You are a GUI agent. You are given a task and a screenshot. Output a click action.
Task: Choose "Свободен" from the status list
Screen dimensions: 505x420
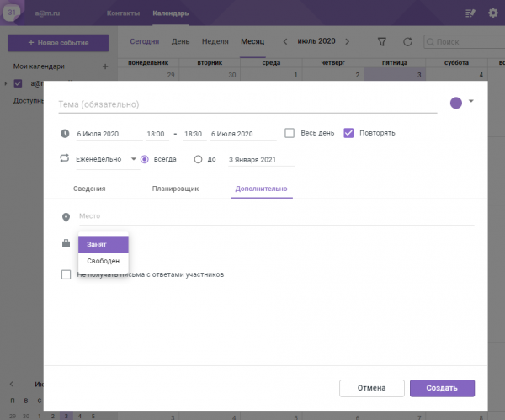(103, 261)
